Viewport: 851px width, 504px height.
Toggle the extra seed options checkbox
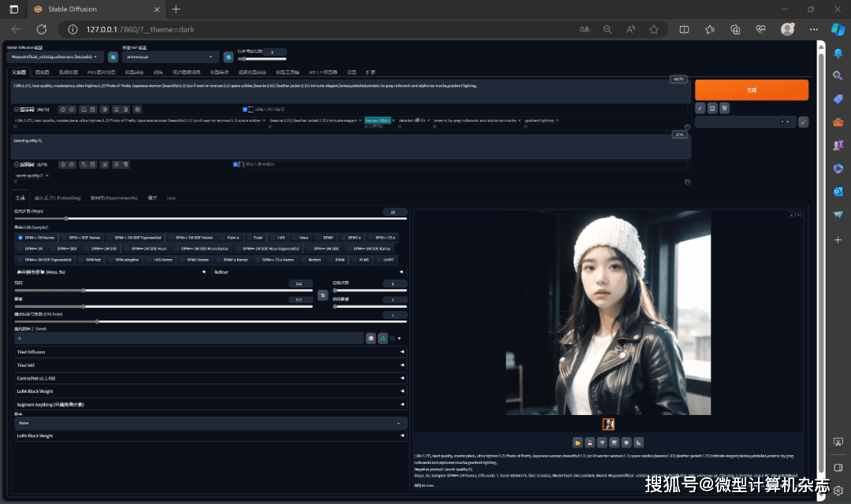coord(393,338)
